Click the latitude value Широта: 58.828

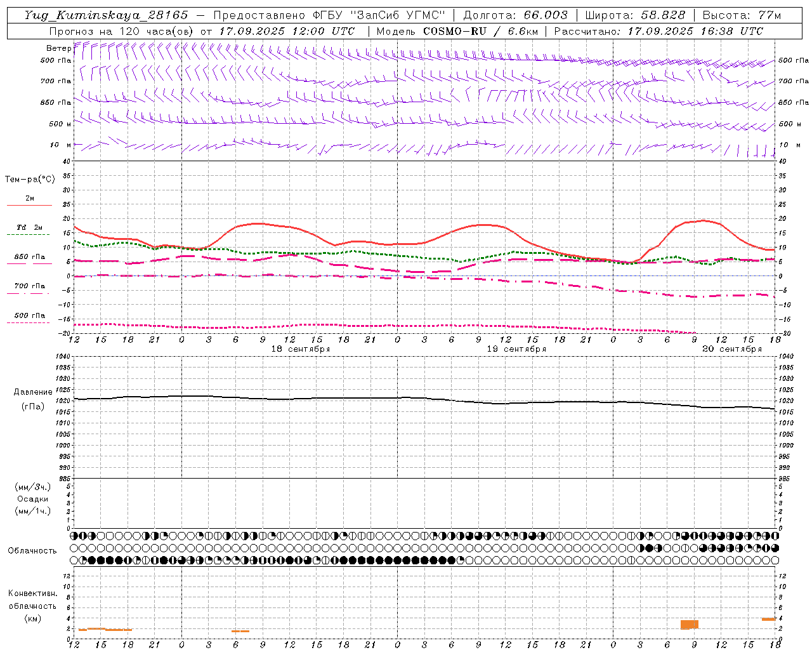coord(635,15)
